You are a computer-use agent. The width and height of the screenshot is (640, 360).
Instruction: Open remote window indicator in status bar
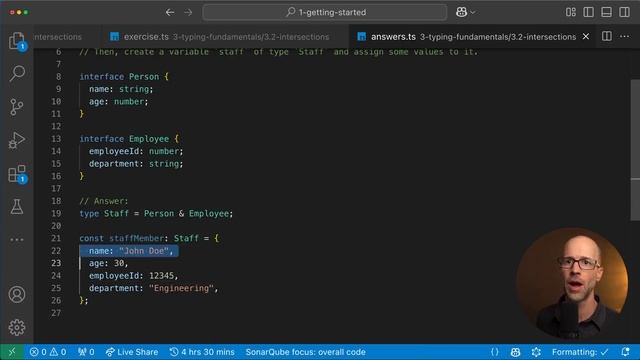point(12,352)
